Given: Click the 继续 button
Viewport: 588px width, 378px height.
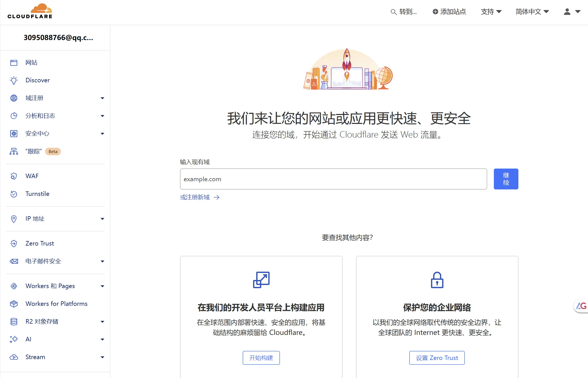Looking at the screenshot, I should 506,179.
